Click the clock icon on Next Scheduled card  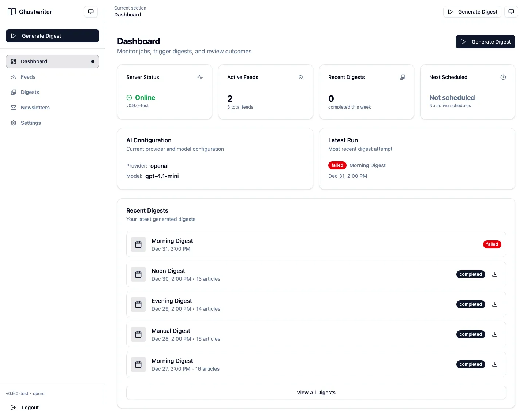[x=503, y=77]
